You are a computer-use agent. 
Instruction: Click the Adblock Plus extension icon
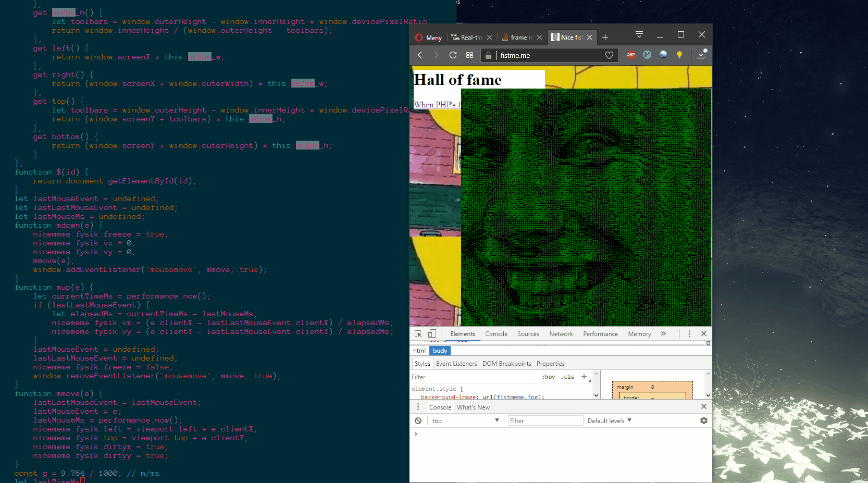(x=630, y=55)
